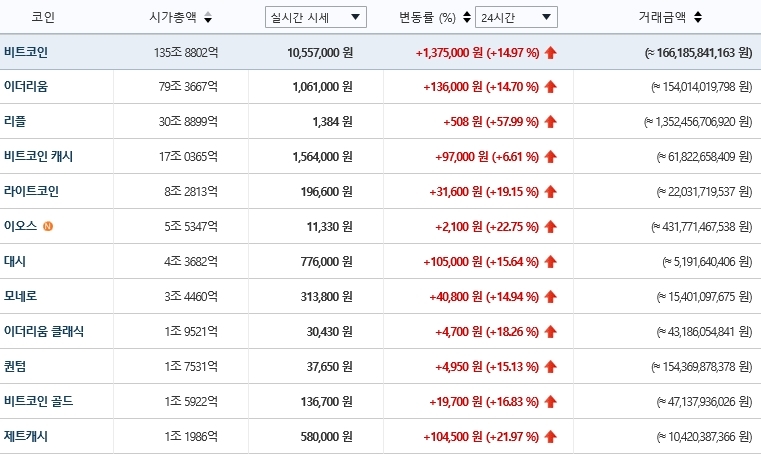
Task: Select the price 37,650 원
Action: coord(330,367)
